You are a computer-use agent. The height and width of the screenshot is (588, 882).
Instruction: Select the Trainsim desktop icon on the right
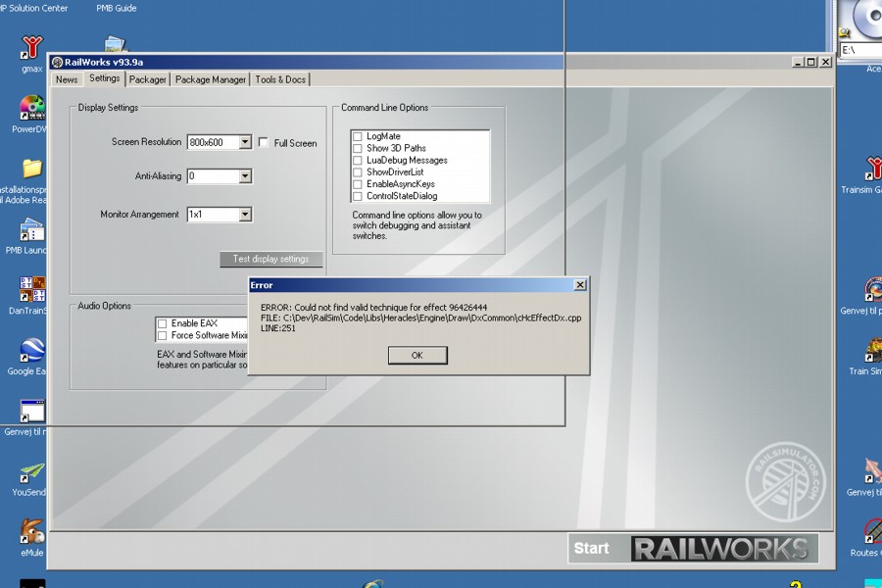point(871,169)
